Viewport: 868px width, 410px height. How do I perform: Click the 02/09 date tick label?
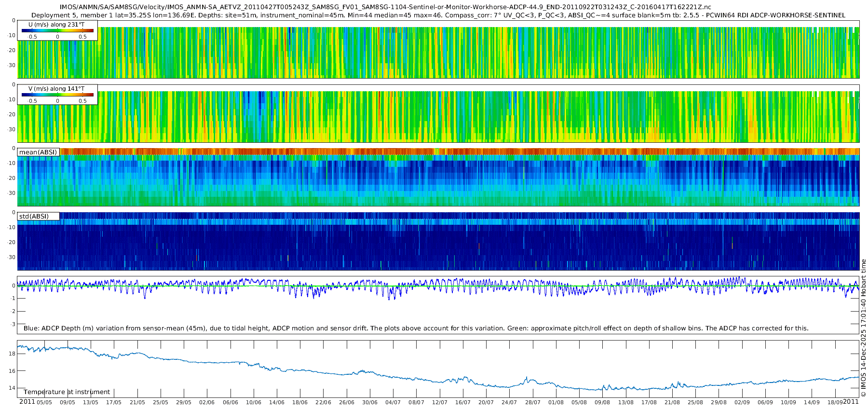pos(742,402)
